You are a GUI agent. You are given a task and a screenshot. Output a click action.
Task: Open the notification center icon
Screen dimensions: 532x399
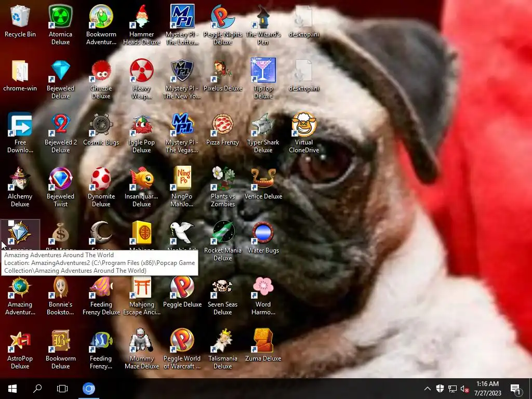point(515,389)
